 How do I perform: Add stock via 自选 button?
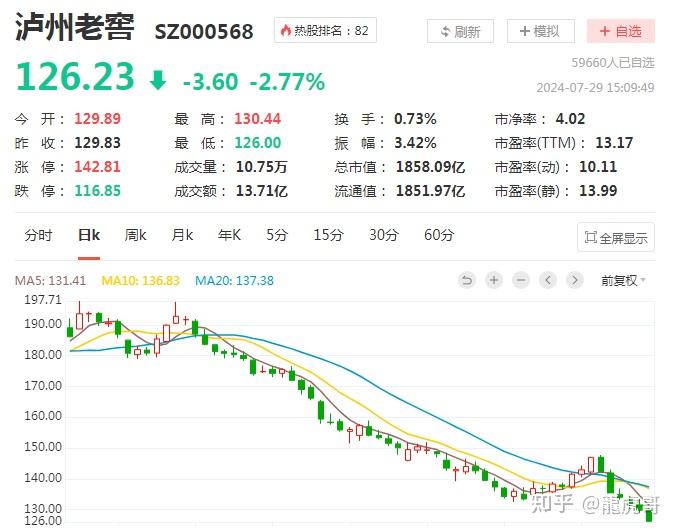(620, 31)
